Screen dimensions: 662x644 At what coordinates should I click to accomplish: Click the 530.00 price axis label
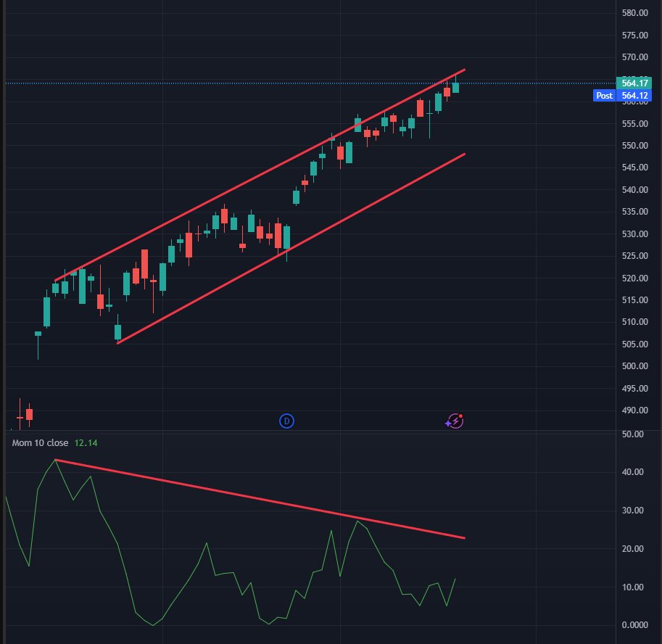coord(634,234)
